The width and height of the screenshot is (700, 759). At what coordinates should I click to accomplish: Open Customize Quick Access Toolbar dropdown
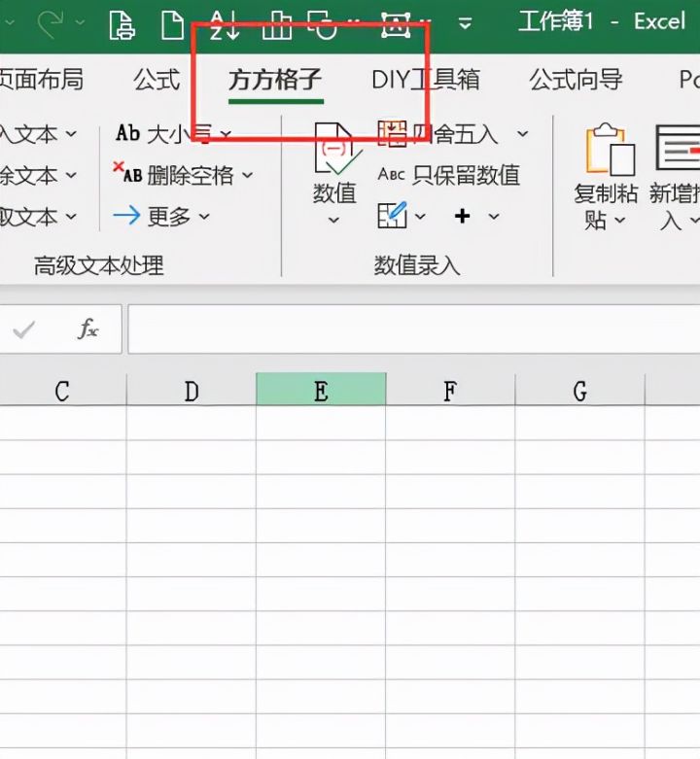click(465, 23)
